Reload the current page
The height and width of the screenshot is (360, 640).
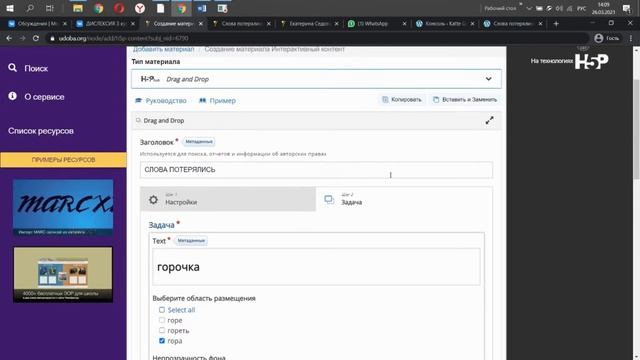pyautogui.click(x=36, y=38)
